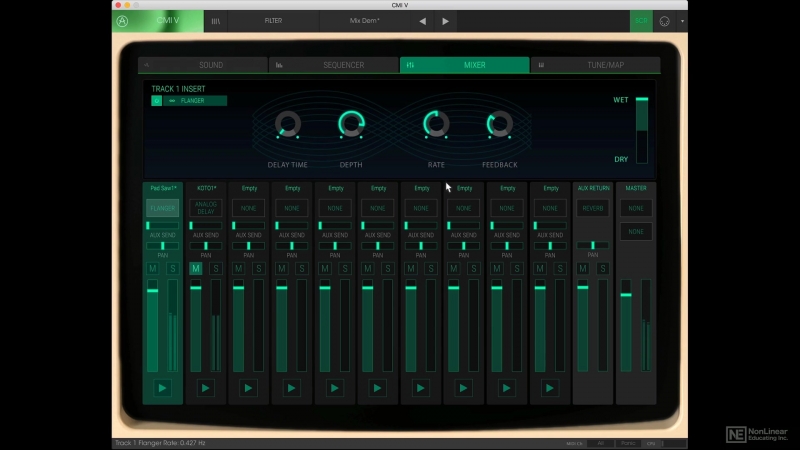Screen dimensions: 800x450
Task: Play the Pad Saw1 track
Action: [x=162, y=388]
